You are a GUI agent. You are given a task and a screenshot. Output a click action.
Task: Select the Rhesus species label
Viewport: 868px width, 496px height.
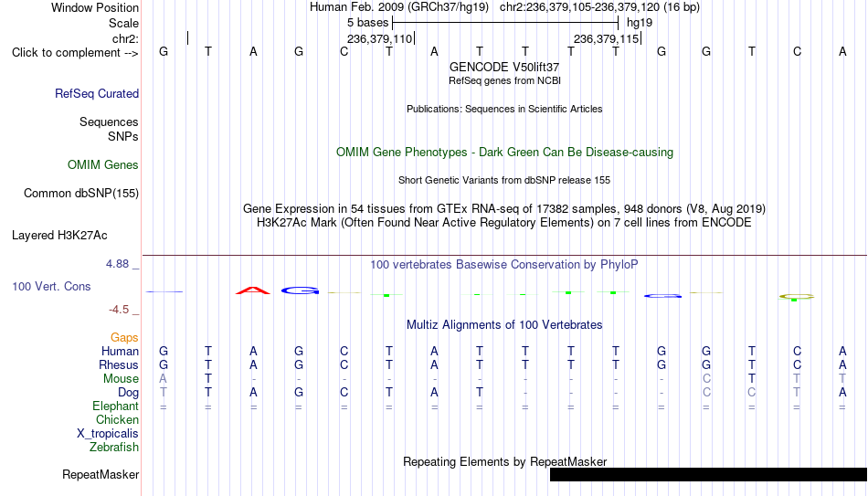coord(119,364)
